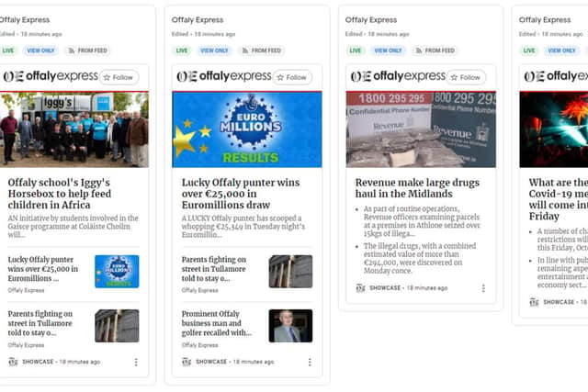Open Parents fighting story in Iggy's Horsebox card
Image resolution: width=588 pixels, height=392 pixels.
coord(40,323)
